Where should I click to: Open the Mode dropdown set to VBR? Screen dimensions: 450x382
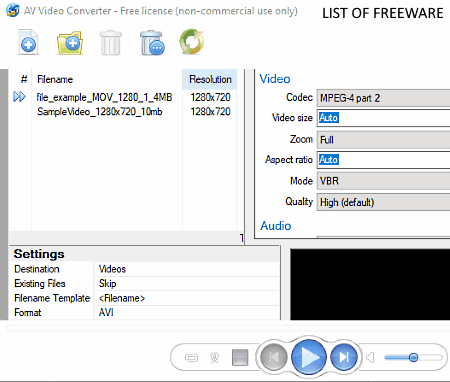tap(383, 181)
